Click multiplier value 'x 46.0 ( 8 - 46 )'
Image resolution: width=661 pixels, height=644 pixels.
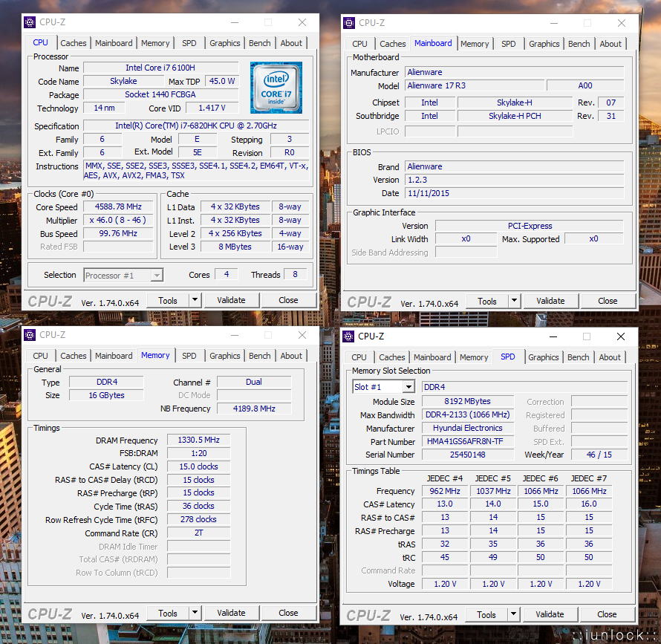tap(118, 220)
